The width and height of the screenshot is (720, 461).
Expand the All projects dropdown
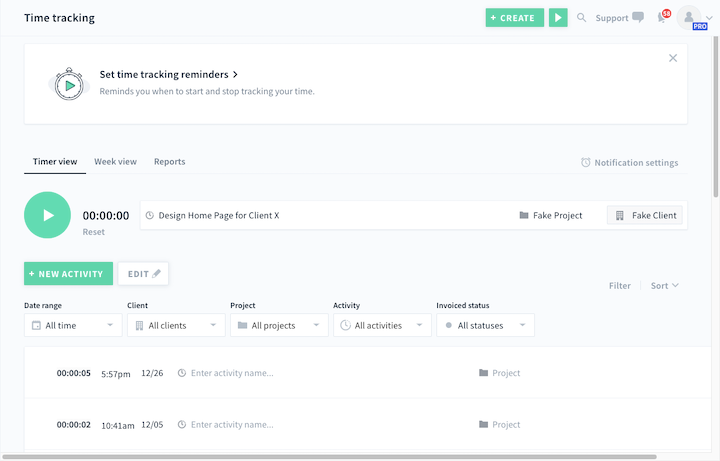(279, 325)
